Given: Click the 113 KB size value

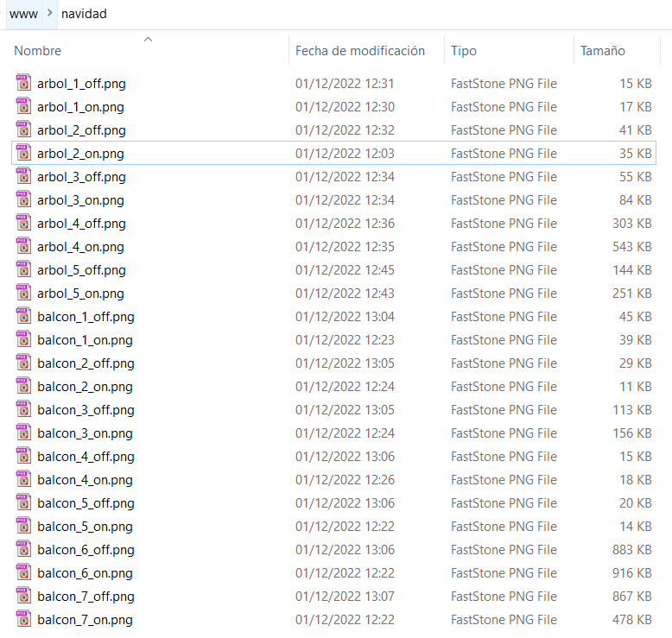Looking at the screenshot, I should 632,410.
